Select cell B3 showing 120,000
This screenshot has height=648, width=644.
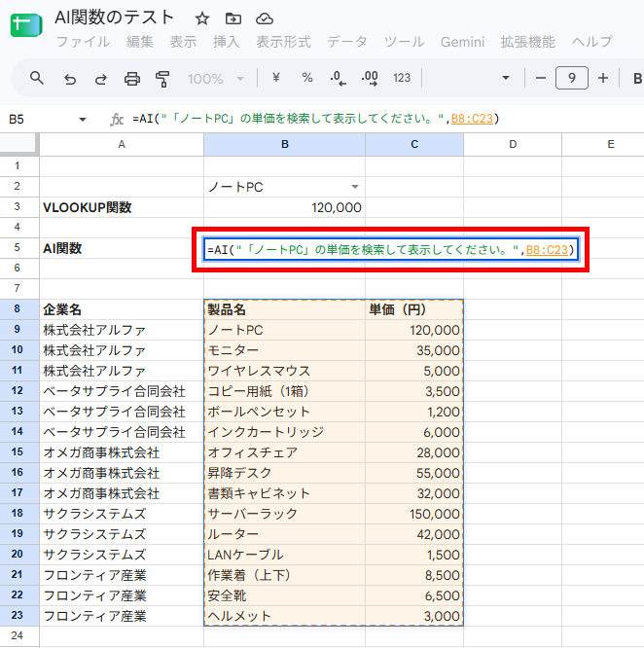click(285, 207)
